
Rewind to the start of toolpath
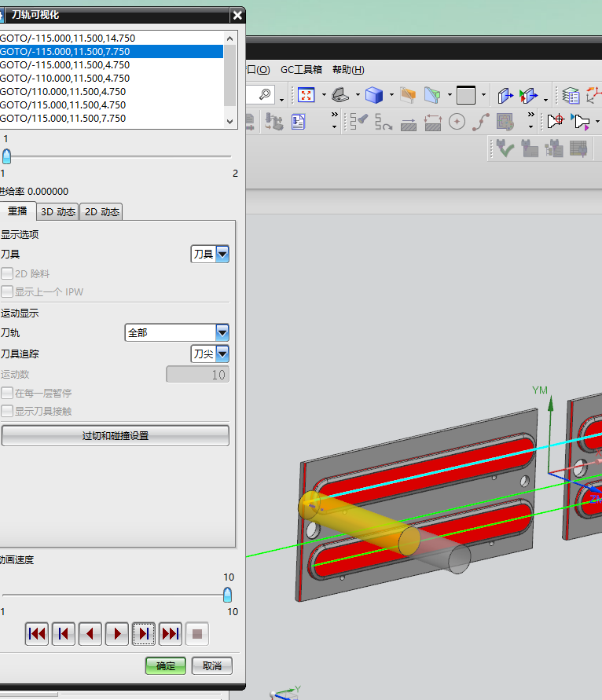[37, 633]
